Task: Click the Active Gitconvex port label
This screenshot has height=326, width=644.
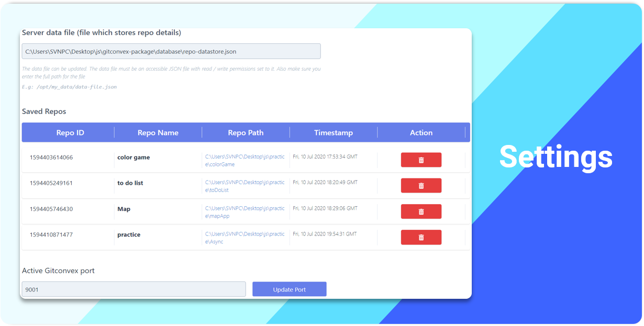Action: pos(58,271)
